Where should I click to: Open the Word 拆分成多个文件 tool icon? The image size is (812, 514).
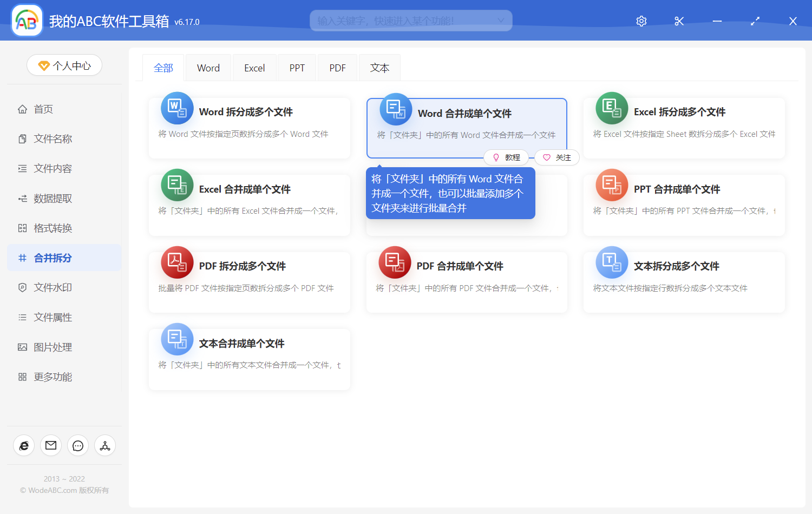[177, 108]
